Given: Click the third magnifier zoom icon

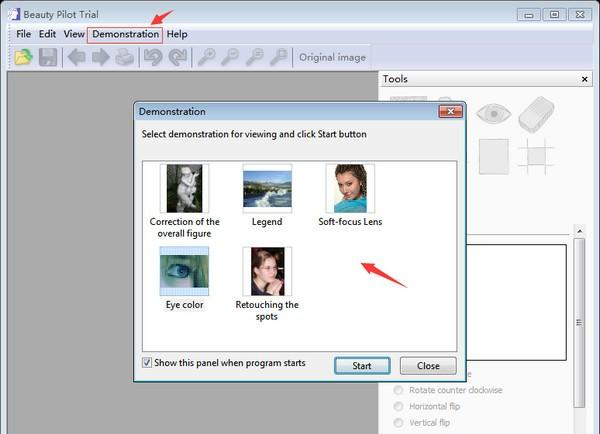Looking at the screenshot, I should [x=255, y=57].
